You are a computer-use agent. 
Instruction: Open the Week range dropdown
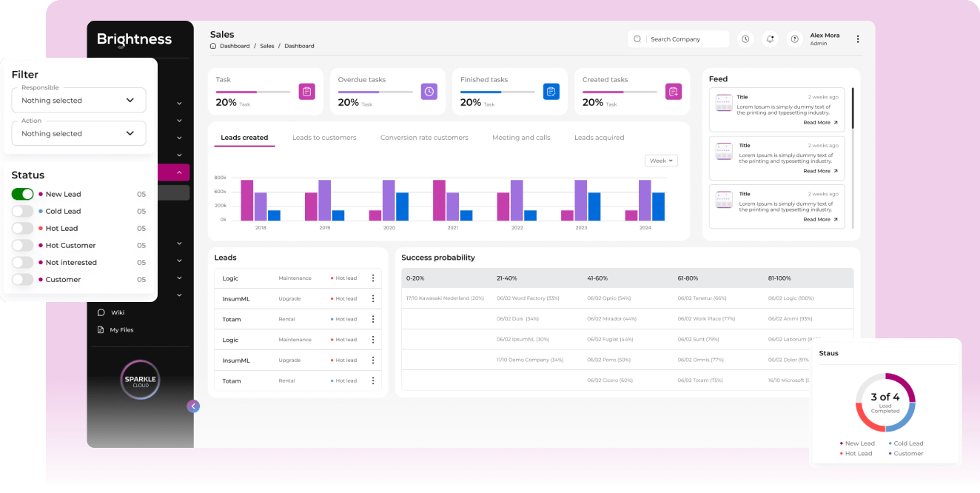(661, 161)
